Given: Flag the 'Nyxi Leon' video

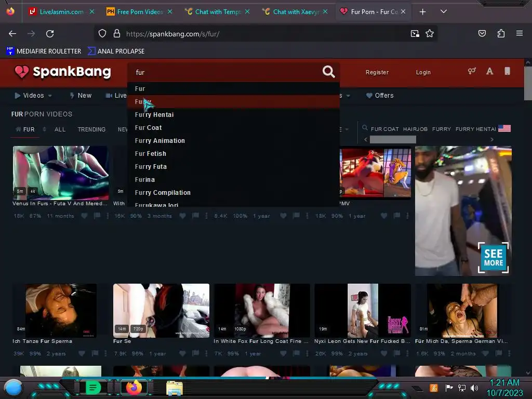Looking at the screenshot, I should [x=396, y=353].
